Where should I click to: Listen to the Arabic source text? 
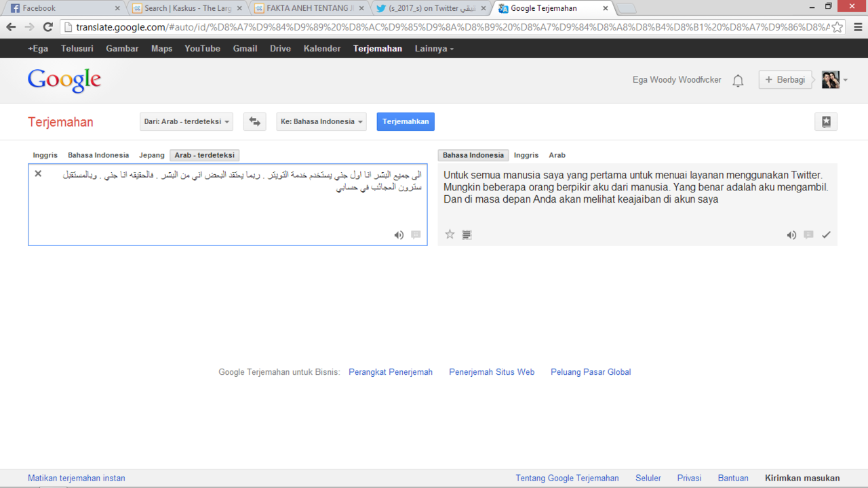click(x=399, y=235)
